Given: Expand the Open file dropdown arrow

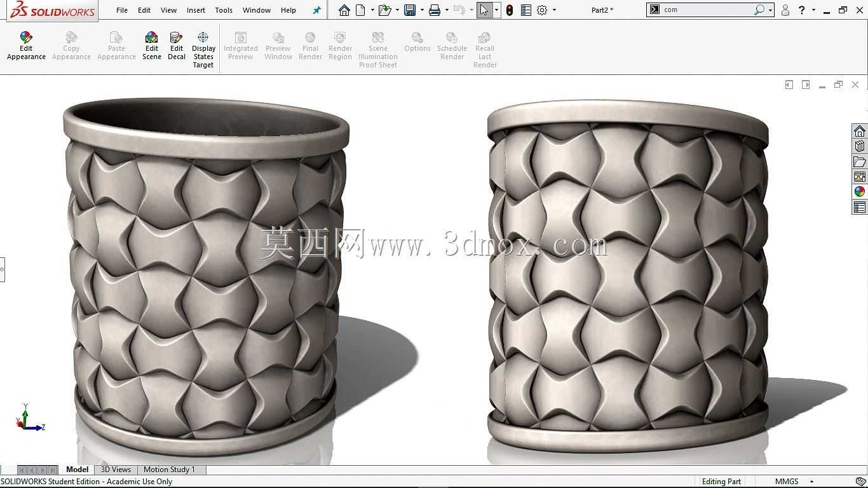Looking at the screenshot, I should pos(397,10).
